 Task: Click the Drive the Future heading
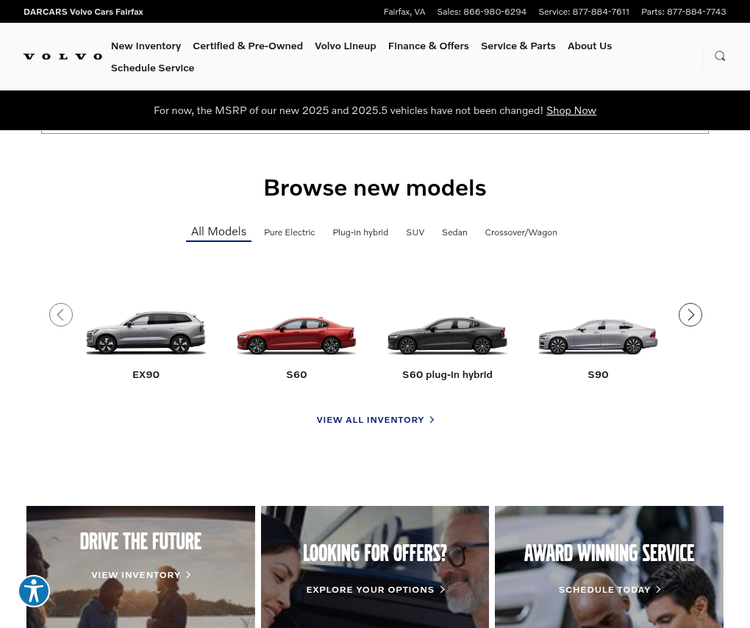point(141,541)
